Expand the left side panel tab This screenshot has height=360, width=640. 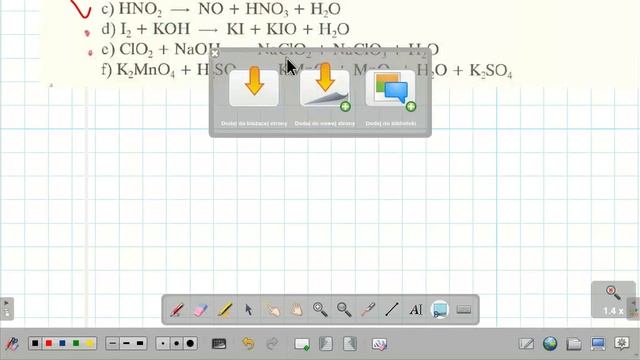click(x=7, y=308)
